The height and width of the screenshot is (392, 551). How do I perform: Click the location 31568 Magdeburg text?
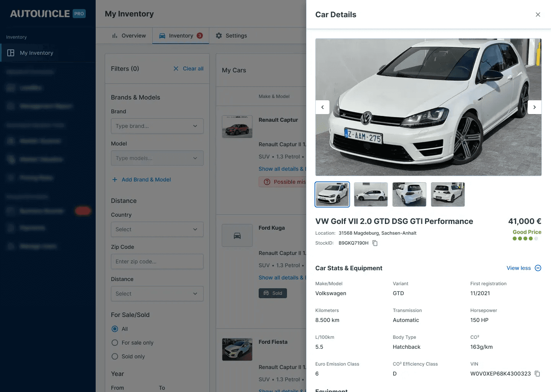(x=377, y=233)
